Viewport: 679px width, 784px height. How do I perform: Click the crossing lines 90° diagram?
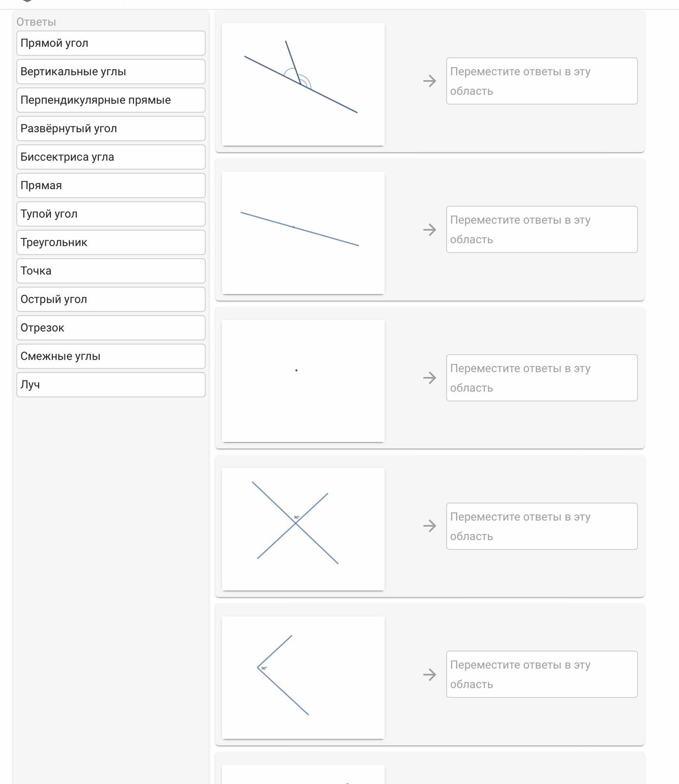(x=303, y=529)
